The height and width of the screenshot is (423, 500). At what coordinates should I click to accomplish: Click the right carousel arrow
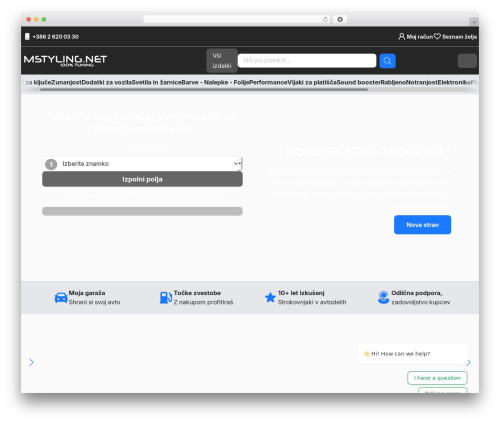pos(469,362)
